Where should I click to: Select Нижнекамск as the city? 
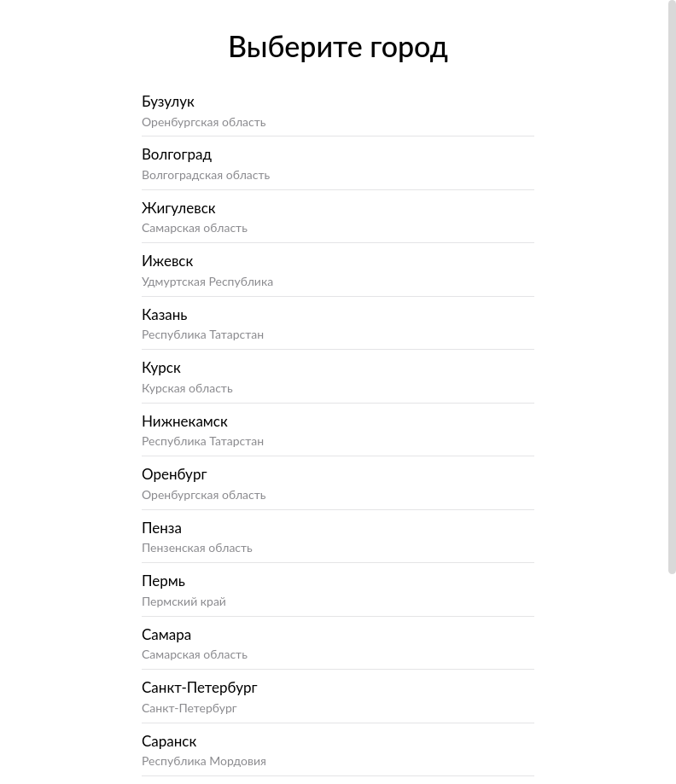tap(184, 421)
